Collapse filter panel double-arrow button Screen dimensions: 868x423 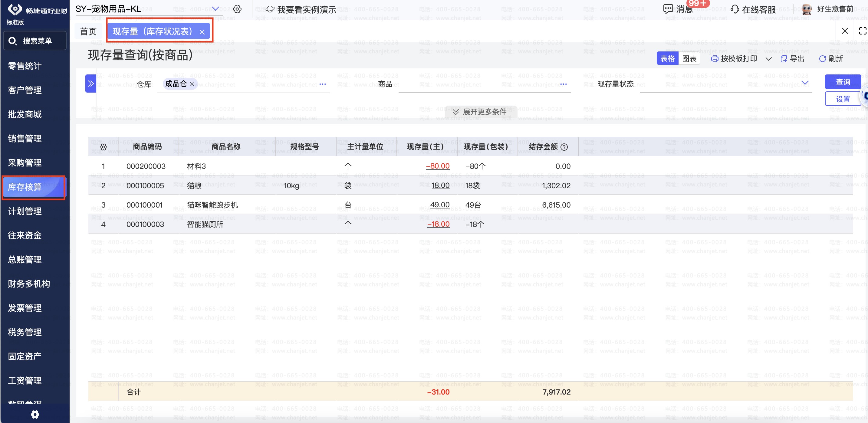(x=90, y=84)
